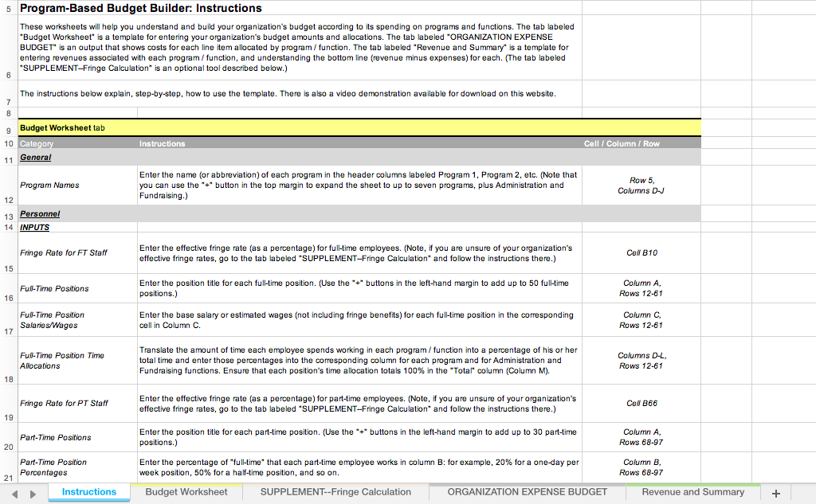This screenshot has width=816, height=504.
Task: Open the SUPPLEMENT--Fringe Calculation tab
Action: tap(335, 492)
